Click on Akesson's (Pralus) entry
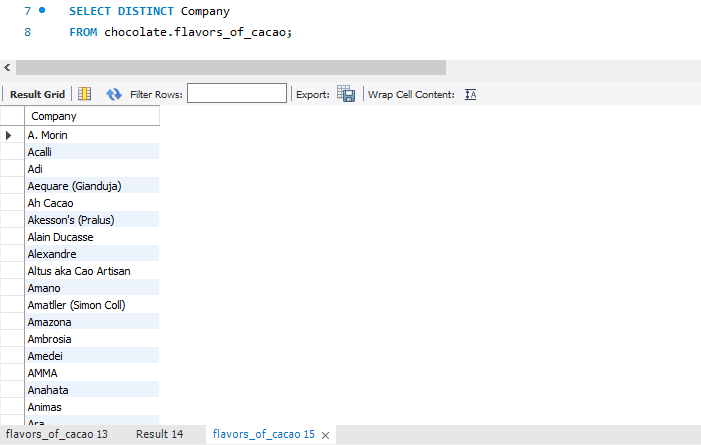 tap(90, 220)
